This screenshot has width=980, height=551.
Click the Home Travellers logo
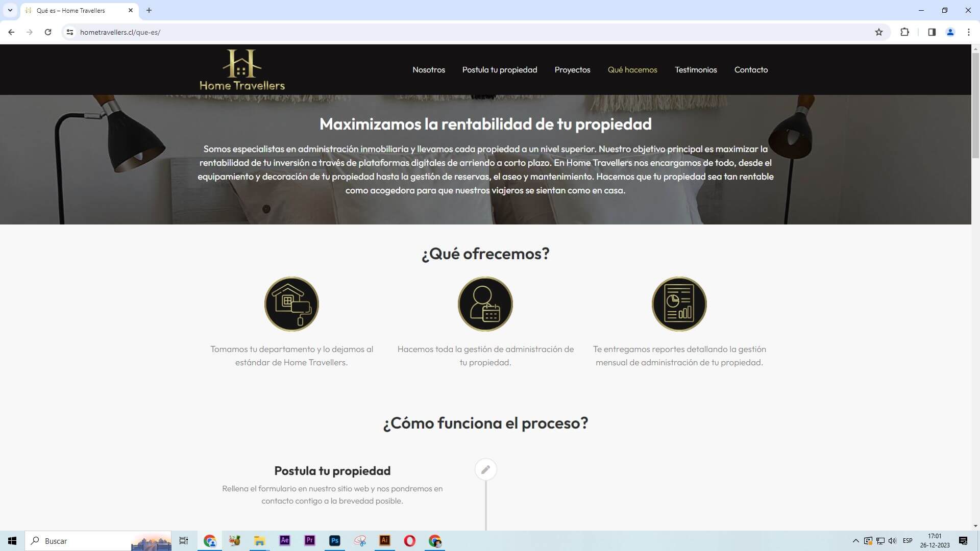tap(242, 70)
